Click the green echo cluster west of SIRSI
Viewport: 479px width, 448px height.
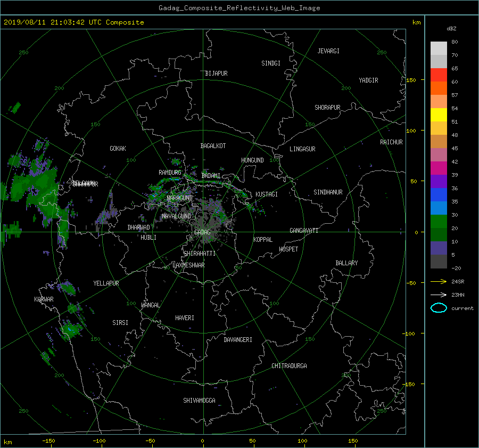(x=71, y=330)
